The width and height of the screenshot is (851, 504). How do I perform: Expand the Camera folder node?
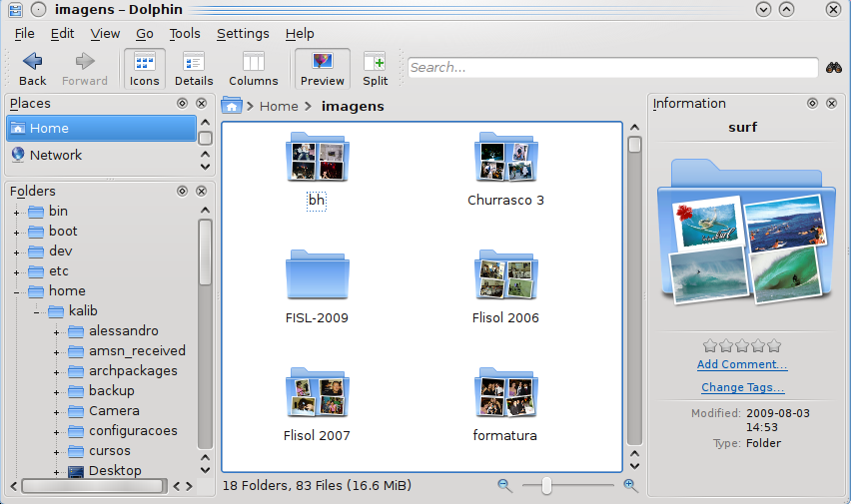56,411
